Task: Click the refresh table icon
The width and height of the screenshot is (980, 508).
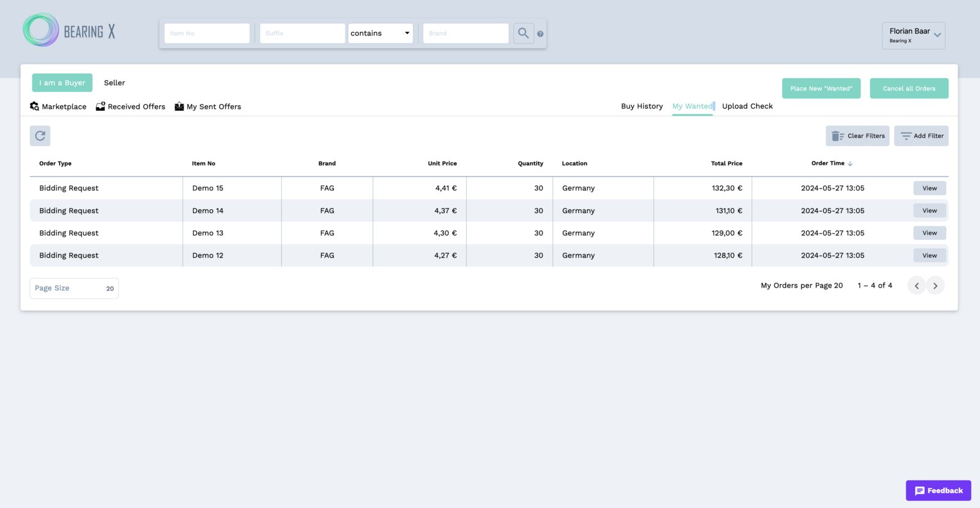Action: [40, 136]
